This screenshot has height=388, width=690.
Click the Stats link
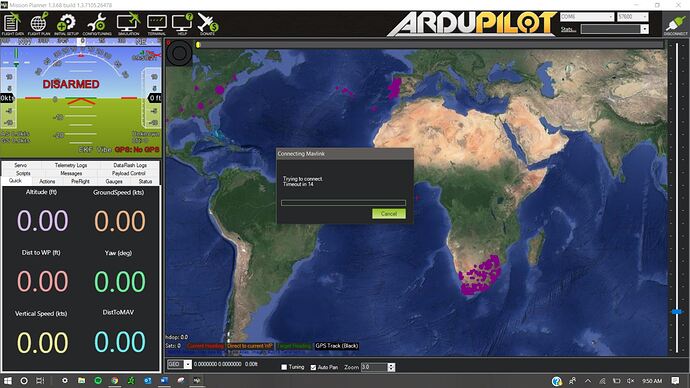[568, 29]
